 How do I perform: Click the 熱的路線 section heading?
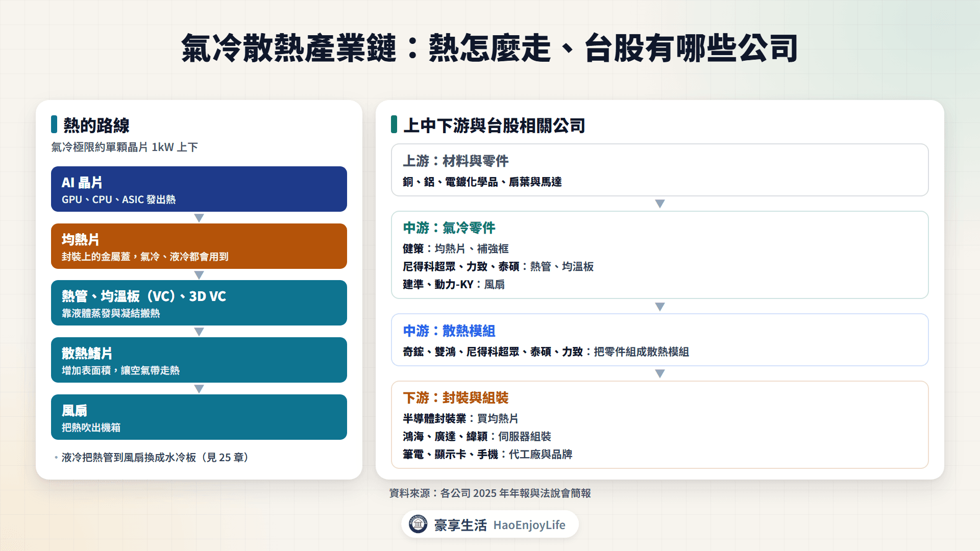click(x=96, y=125)
